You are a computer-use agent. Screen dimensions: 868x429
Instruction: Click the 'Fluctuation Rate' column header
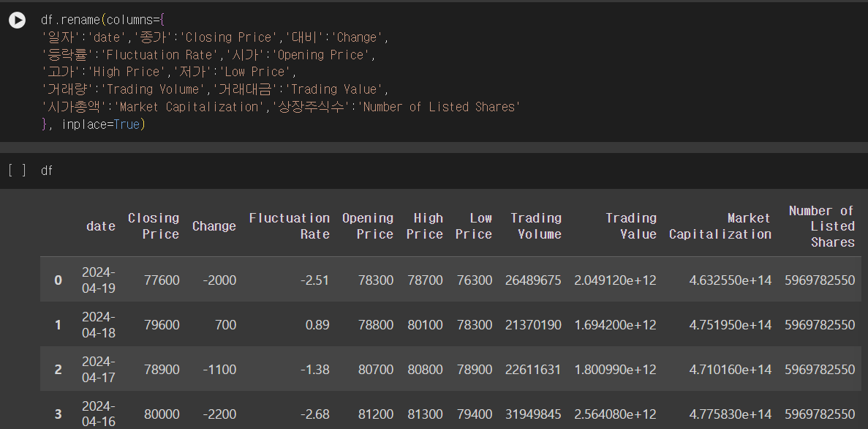point(289,226)
